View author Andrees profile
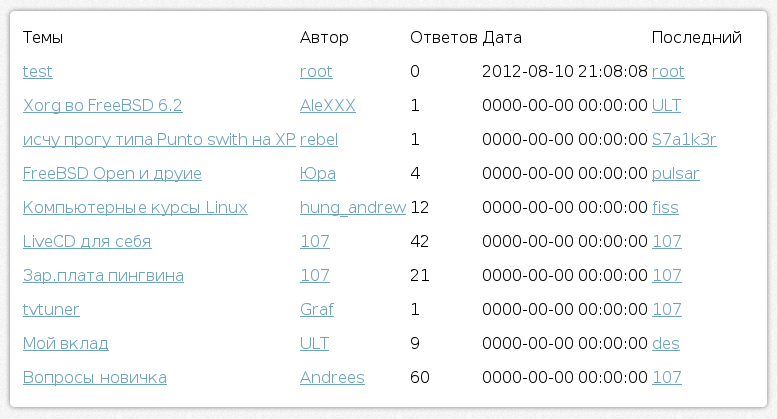This screenshot has width=778, height=419. pos(332,378)
